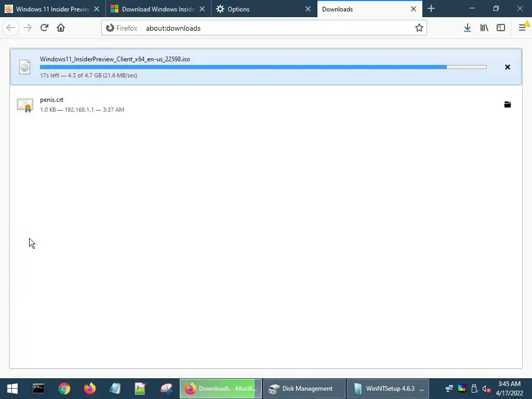Open the green notepad app on taskbar
This screenshot has width=532, height=399.
[x=140, y=389]
